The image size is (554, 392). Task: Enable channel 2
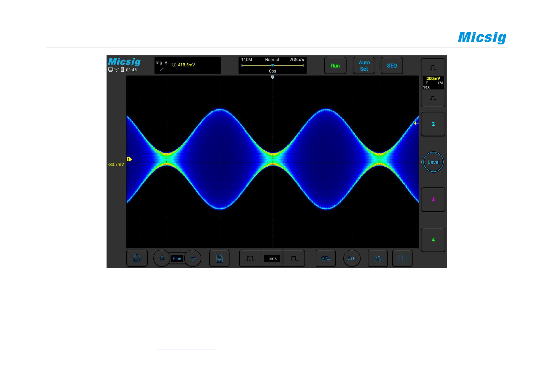tap(433, 124)
